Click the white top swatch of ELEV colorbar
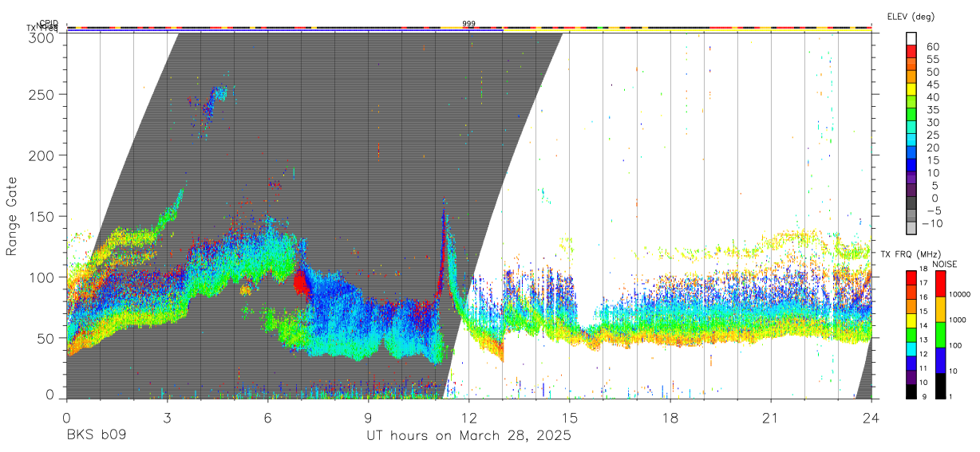This screenshot has height=452, width=980. coord(911,38)
